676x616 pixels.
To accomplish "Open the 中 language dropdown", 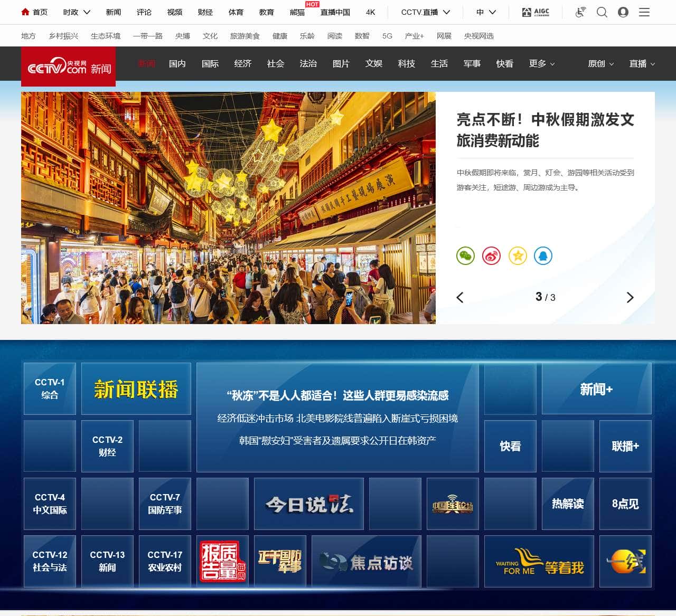I will tap(485, 12).
